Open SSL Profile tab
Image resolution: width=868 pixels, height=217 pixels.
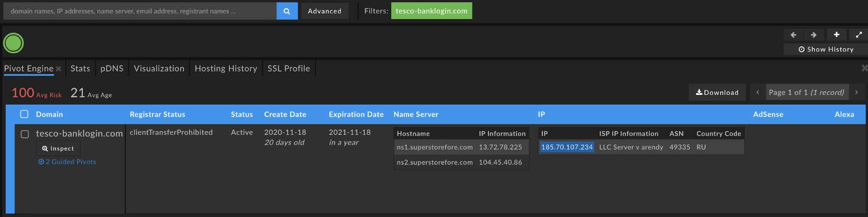tap(289, 68)
